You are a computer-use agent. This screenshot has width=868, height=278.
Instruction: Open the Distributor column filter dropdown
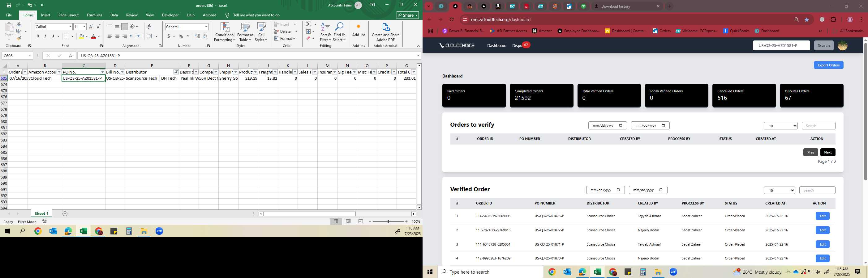coord(176,72)
